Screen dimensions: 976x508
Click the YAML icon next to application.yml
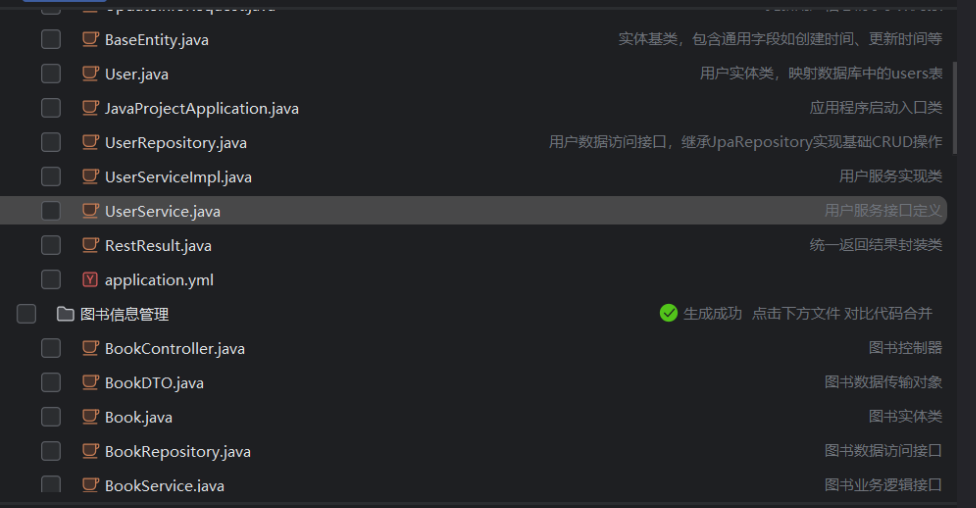pos(90,280)
